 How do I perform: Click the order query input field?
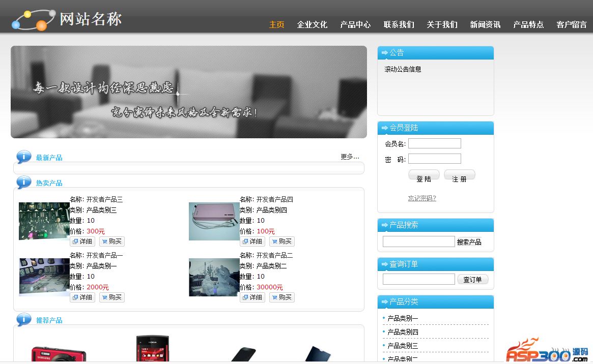(x=418, y=280)
